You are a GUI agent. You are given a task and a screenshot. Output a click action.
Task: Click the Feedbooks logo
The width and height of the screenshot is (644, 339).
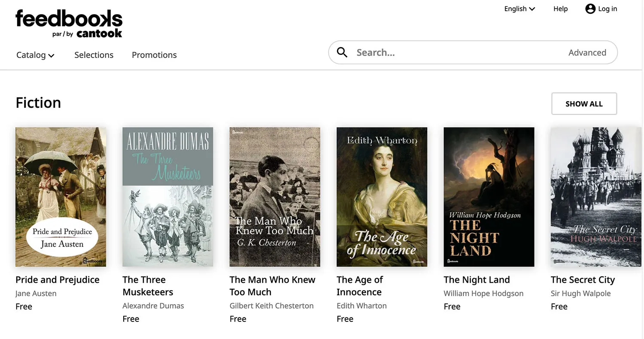(x=69, y=23)
